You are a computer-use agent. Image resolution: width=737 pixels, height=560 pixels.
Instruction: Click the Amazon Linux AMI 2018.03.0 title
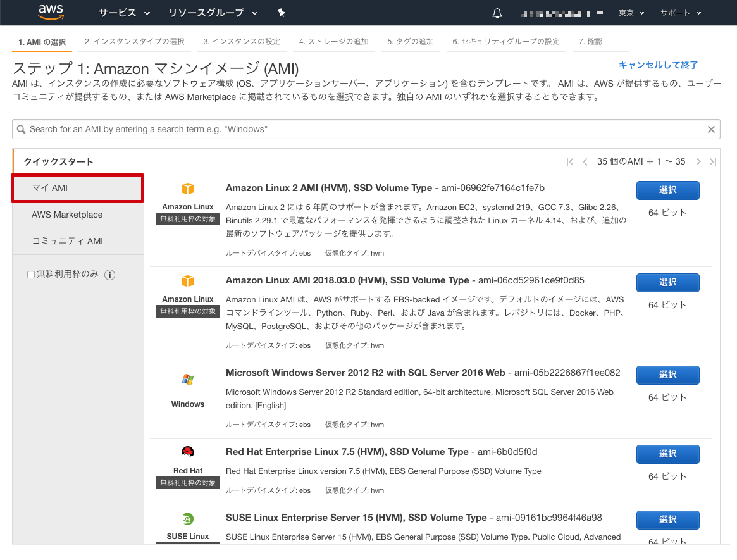[x=347, y=280]
